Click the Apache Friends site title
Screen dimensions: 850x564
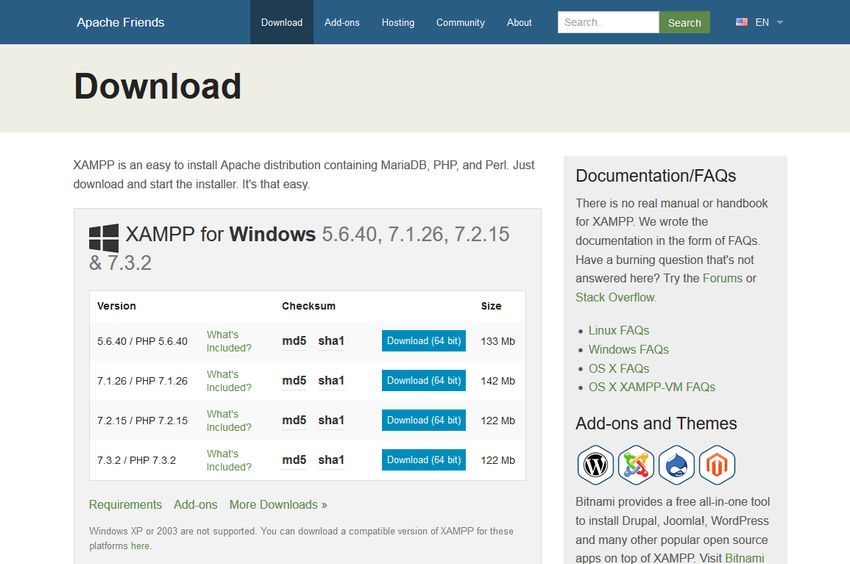(120, 22)
